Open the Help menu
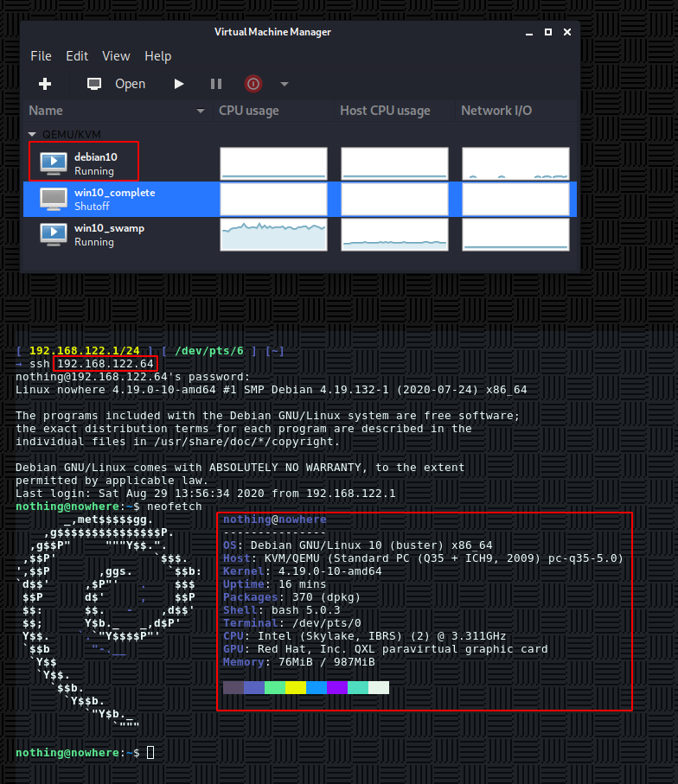This screenshot has height=784, width=678. [x=158, y=56]
